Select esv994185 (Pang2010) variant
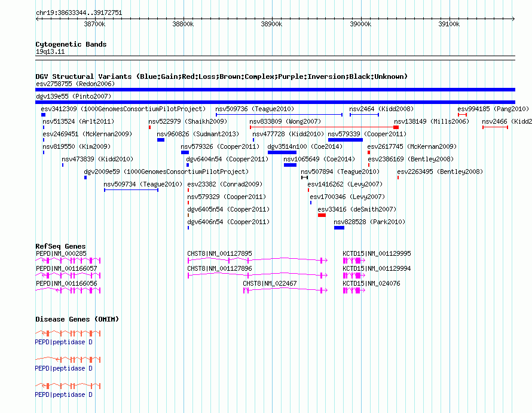The image size is (532, 413). click(493, 109)
